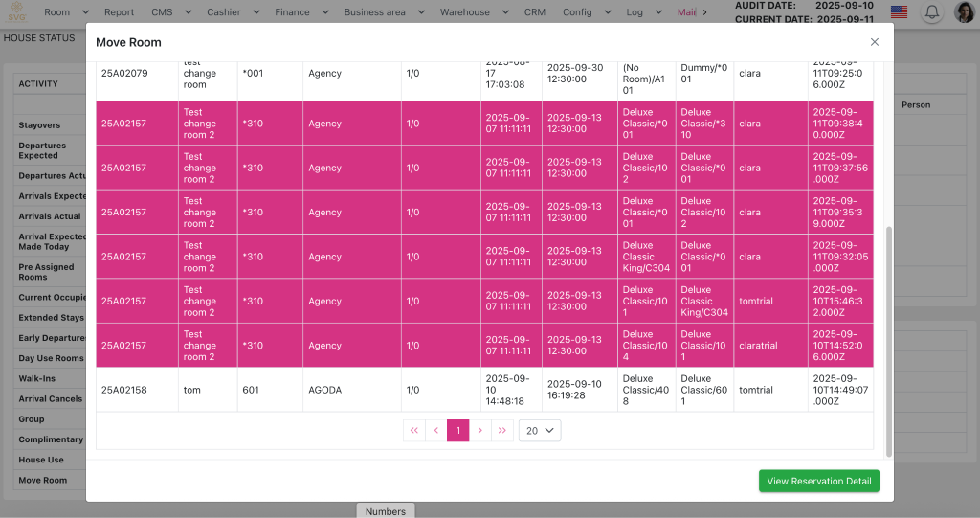Go to next page arrow
This screenshot has width=980, height=518.
480,431
